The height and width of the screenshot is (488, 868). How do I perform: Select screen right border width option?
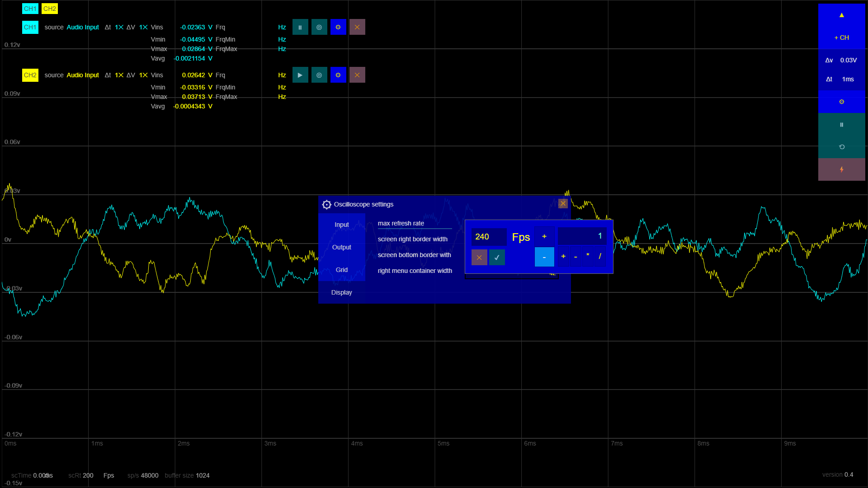tap(412, 239)
